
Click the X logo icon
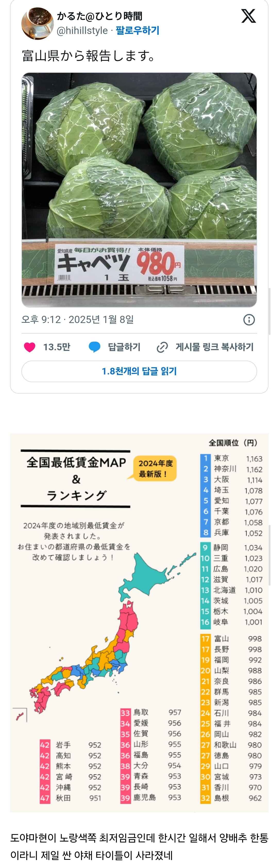[x=248, y=16]
